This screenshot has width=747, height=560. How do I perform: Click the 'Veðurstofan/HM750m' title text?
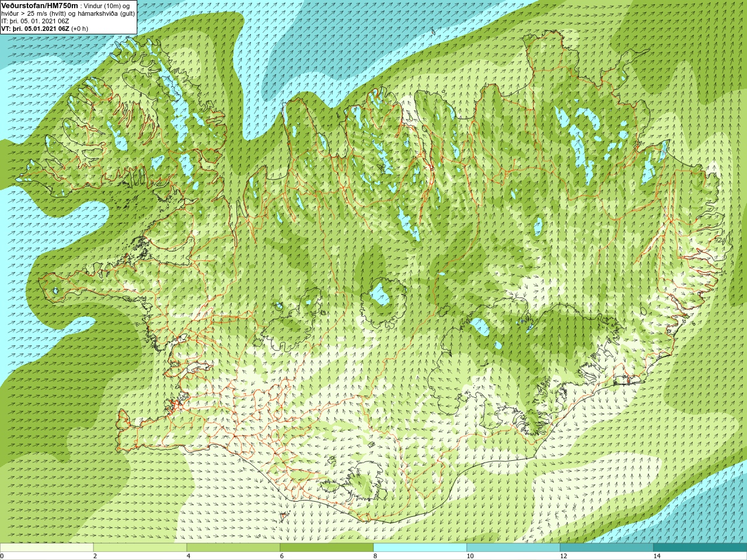40,5
